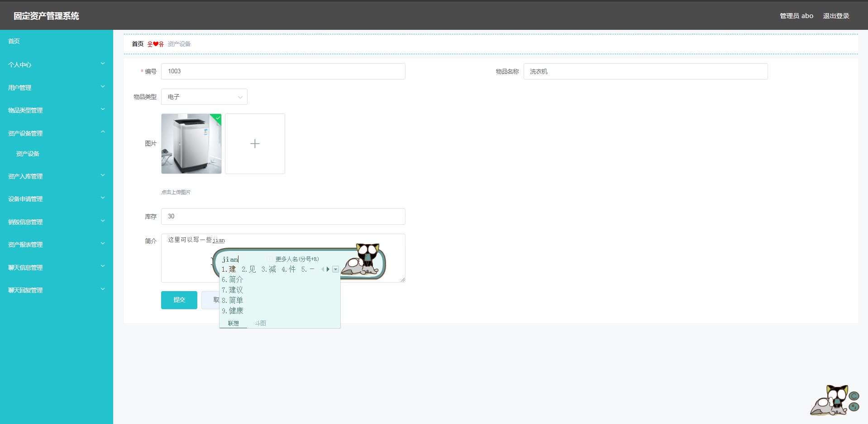Expand 资产报表管理 sidebar menu
868x424 pixels.
[x=57, y=245]
